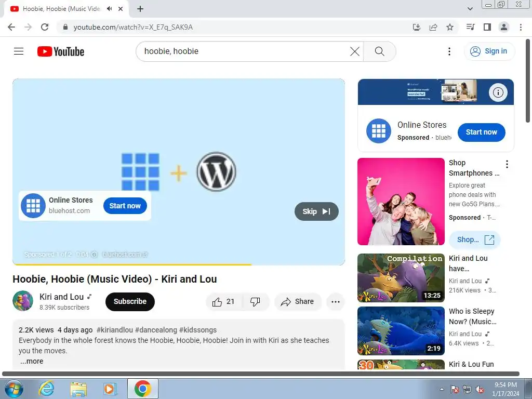Click Shop external link button
This screenshot has height=399, width=532.
[x=474, y=240]
